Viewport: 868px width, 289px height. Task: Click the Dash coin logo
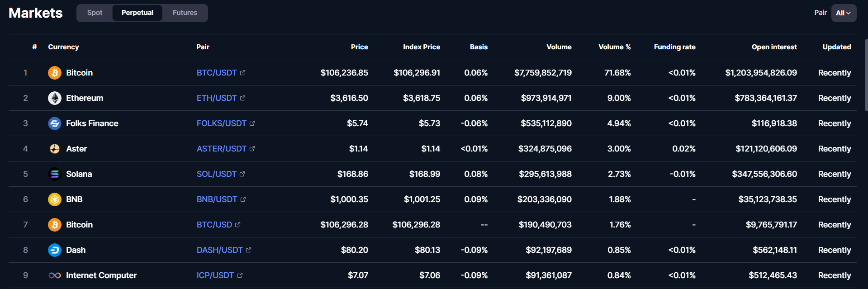pyautogui.click(x=55, y=250)
